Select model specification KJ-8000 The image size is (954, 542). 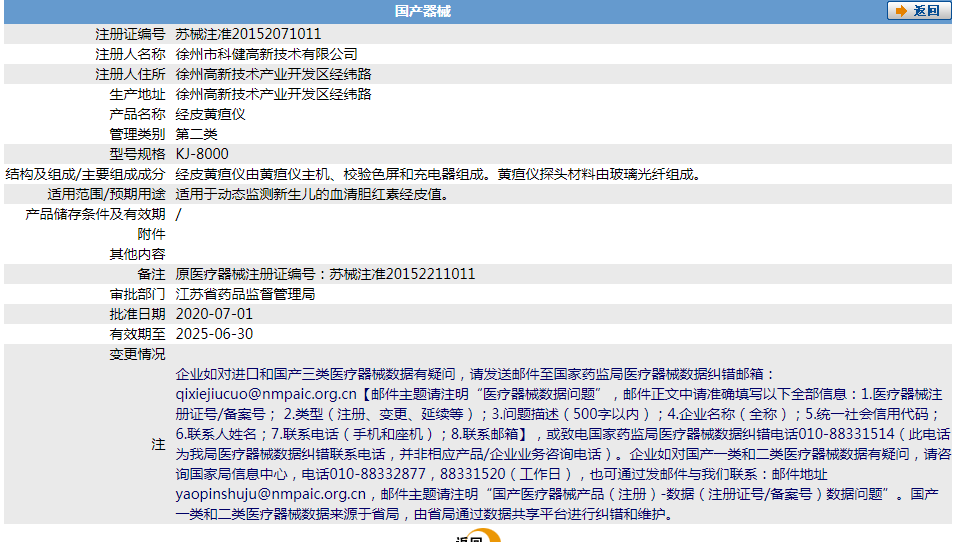coord(202,154)
